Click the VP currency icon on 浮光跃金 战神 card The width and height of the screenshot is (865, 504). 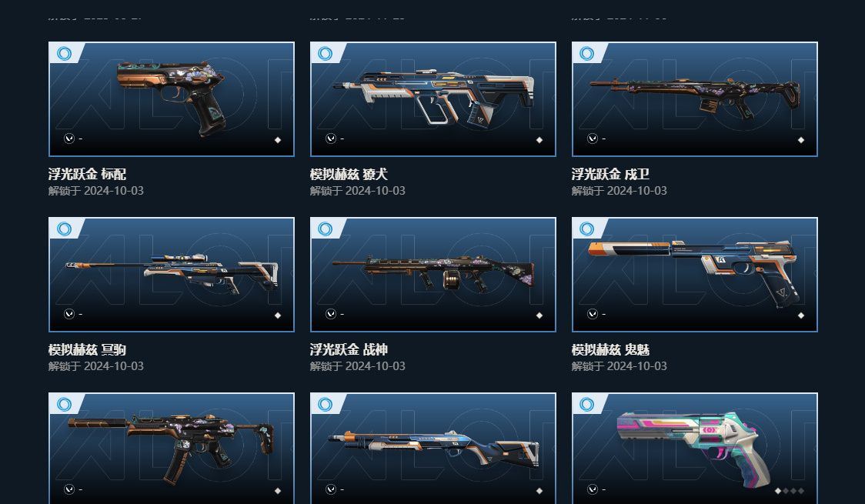pos(330,314)
